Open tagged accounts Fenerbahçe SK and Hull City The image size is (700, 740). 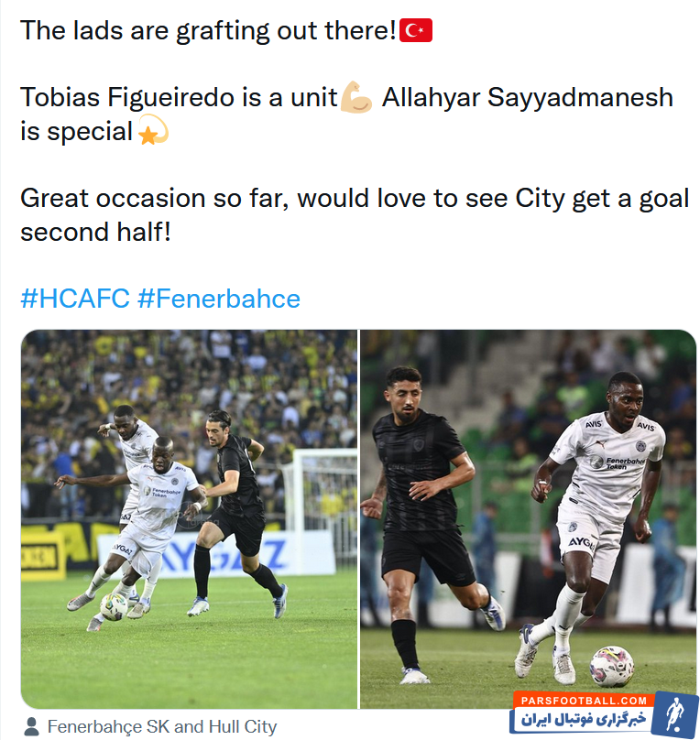tap(162, 726)
